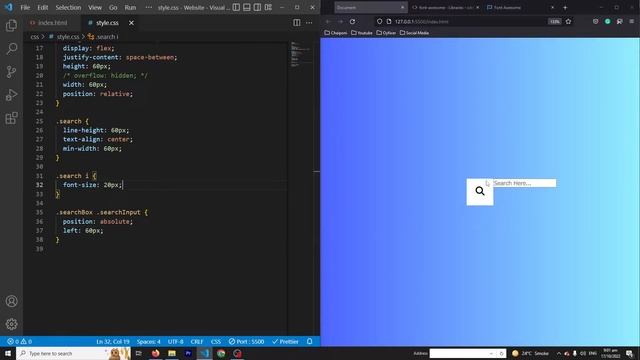Open notifications bell in status bar
The width and height of the screenshot is (640, 360).
[x=309, y=342]
